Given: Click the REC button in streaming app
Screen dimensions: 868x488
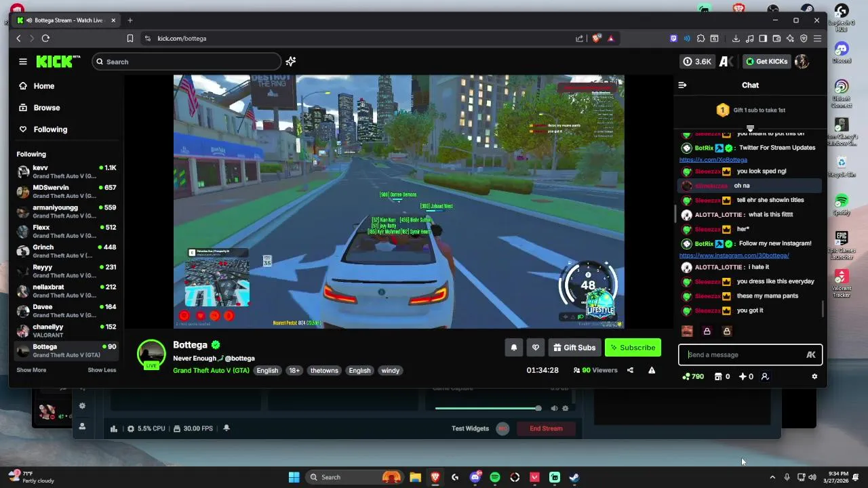Looking at the screenshot, I should (x=502, y=428).
